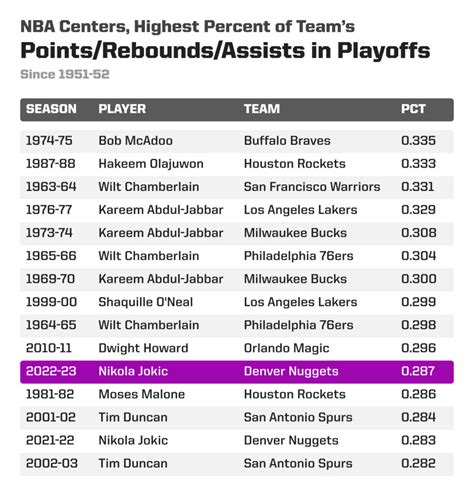The image size is (474, 496).
Task: Select the Orlando Magic team cell
Action: click(x=287, y=348)
